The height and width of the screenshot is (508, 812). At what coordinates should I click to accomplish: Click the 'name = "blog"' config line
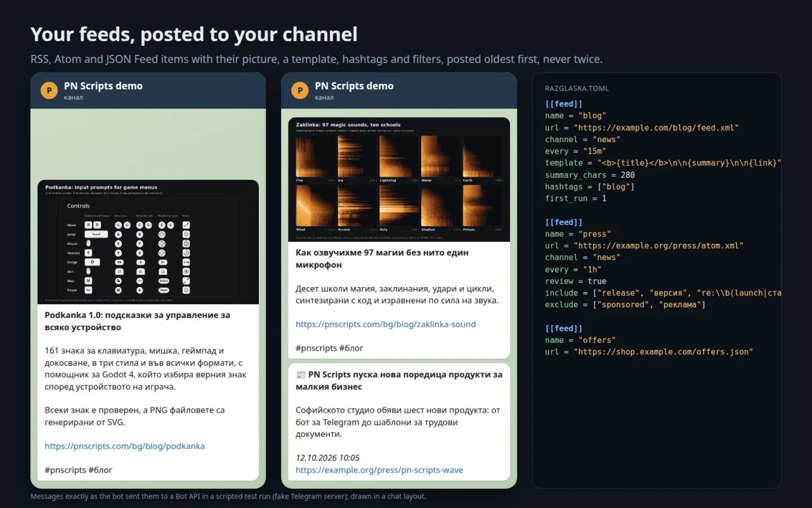575,116
